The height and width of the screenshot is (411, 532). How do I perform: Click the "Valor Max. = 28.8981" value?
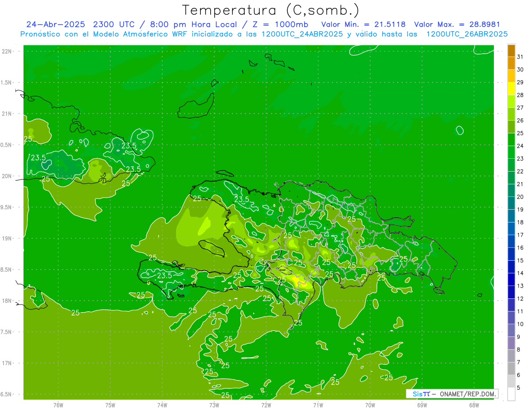click(457, 25)
